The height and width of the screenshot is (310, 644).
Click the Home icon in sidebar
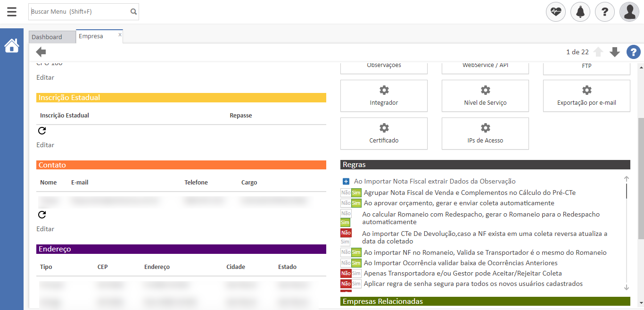12,46
